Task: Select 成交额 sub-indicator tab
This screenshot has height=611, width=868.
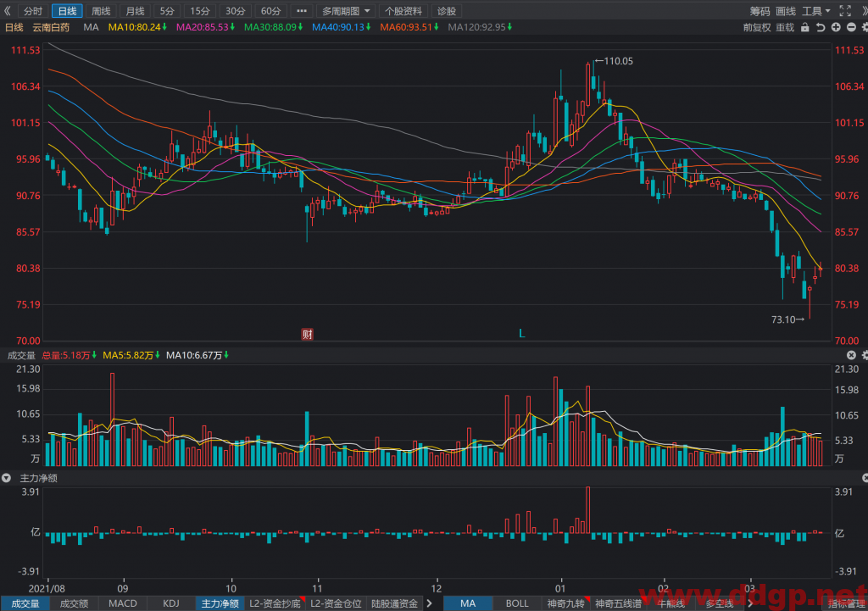Action: click(74, 603)
